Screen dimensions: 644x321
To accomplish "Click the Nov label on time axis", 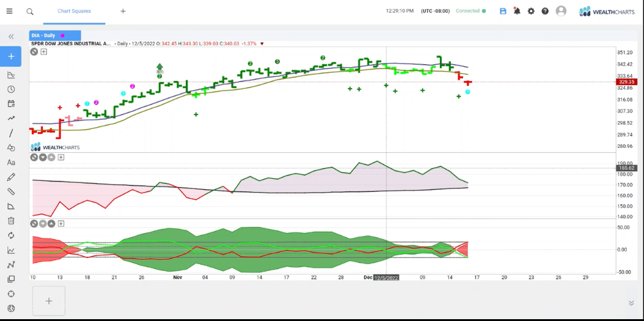I will 177,278.
